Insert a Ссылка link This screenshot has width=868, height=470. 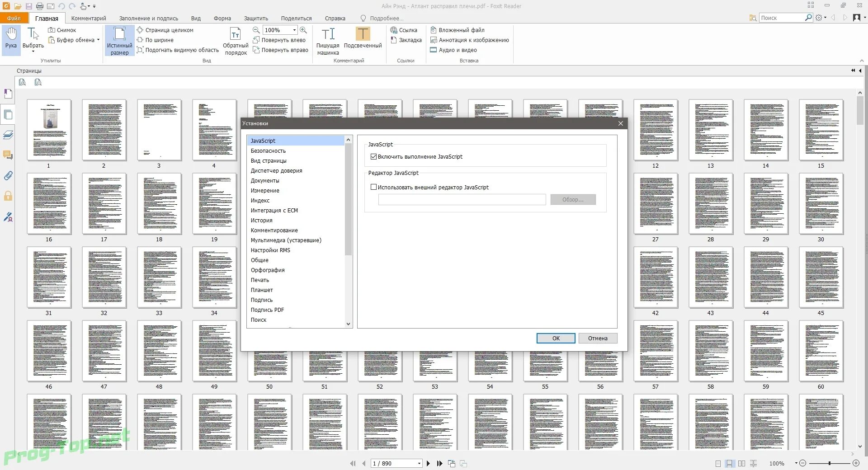pos(404,30)
